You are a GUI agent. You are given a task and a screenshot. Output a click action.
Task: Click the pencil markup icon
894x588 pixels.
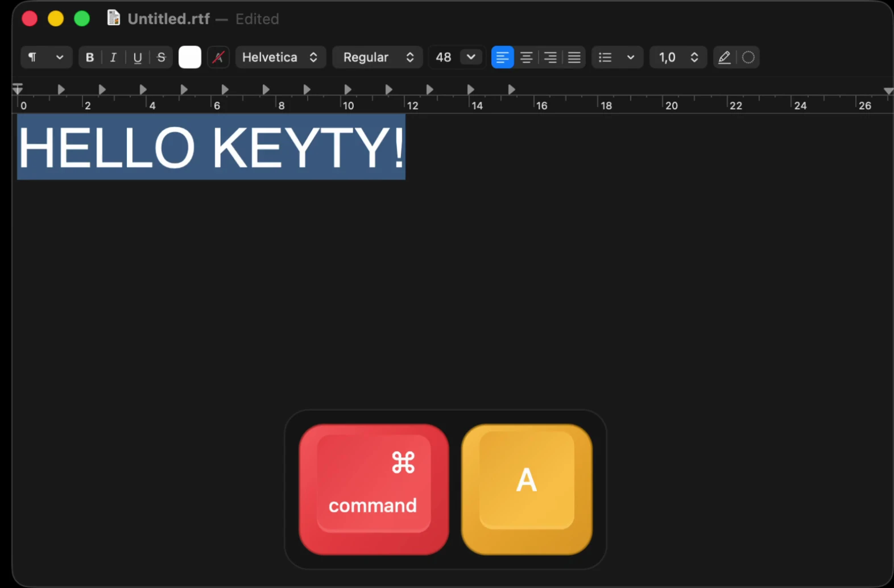725,57
